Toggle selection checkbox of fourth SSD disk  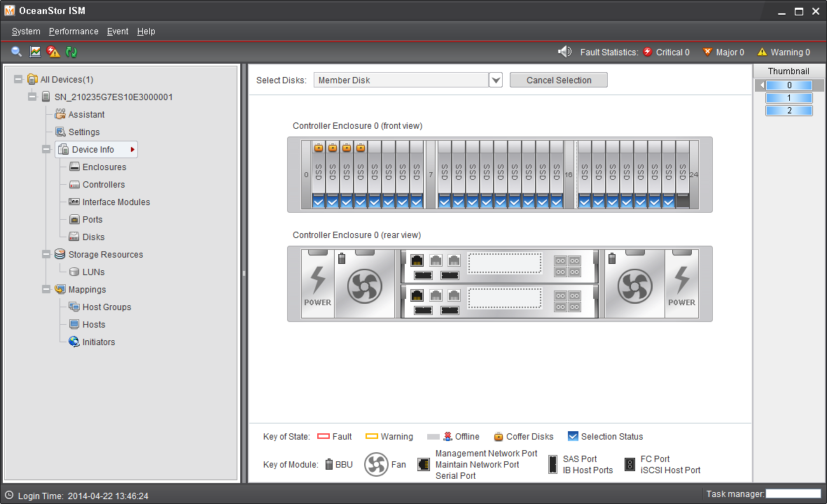(x=360, y=202)
